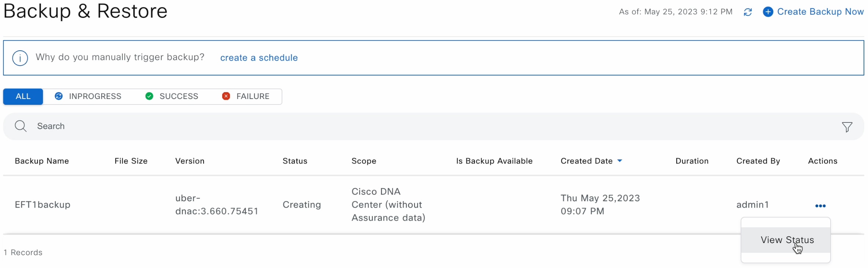Click the Backup & Restore page title
The height and width of the screenshot is (268, 868).
[85, 11]
